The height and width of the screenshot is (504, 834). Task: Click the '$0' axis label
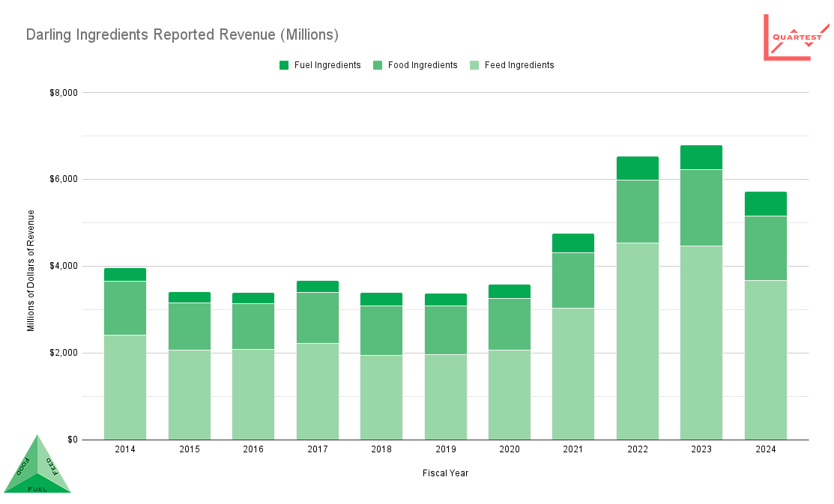pos(73,440)
